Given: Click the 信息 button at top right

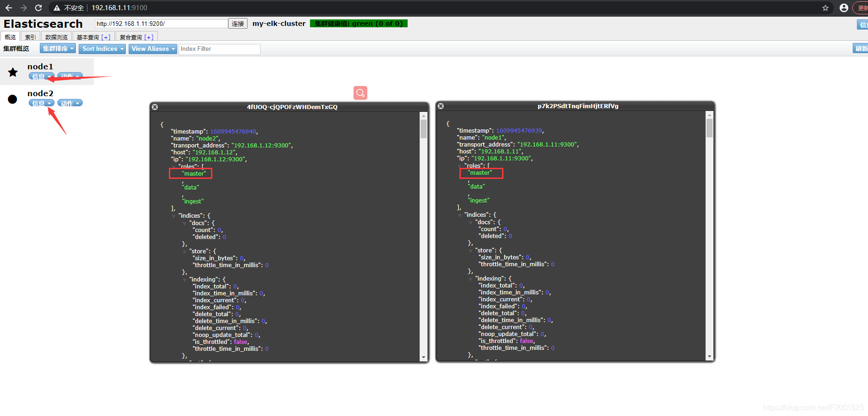Looking at the screenshot, I should 862,25.
